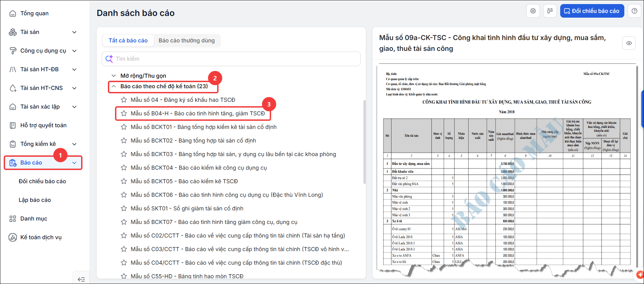Click the blue Đối chiếu báo cáo button

coord(592,11)
